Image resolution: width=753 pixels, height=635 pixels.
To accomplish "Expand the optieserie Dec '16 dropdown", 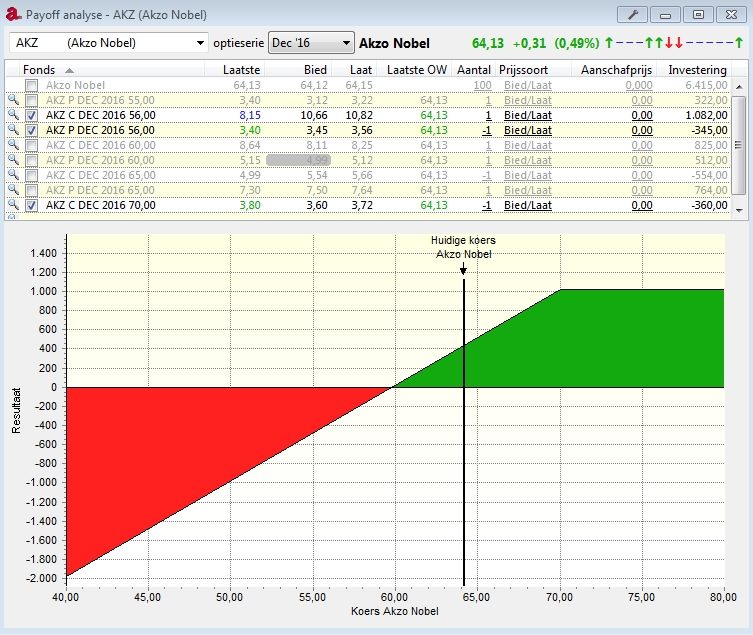I will pos(346,43).
